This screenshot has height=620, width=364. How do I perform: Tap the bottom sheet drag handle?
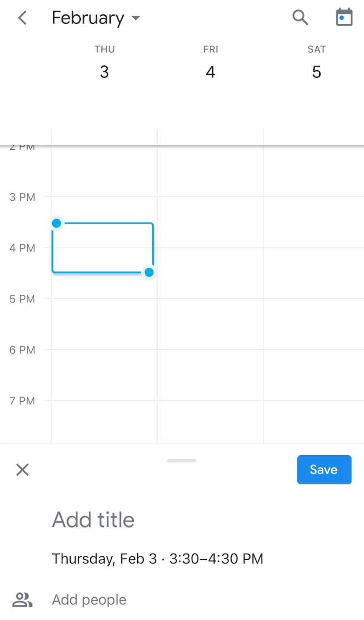(x=182, y=461)
